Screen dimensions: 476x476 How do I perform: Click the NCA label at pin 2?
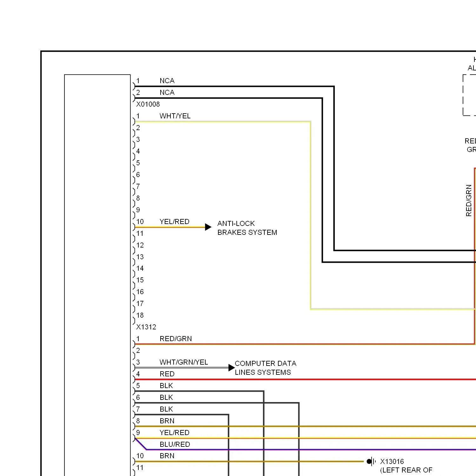click(x=167, y=92)
